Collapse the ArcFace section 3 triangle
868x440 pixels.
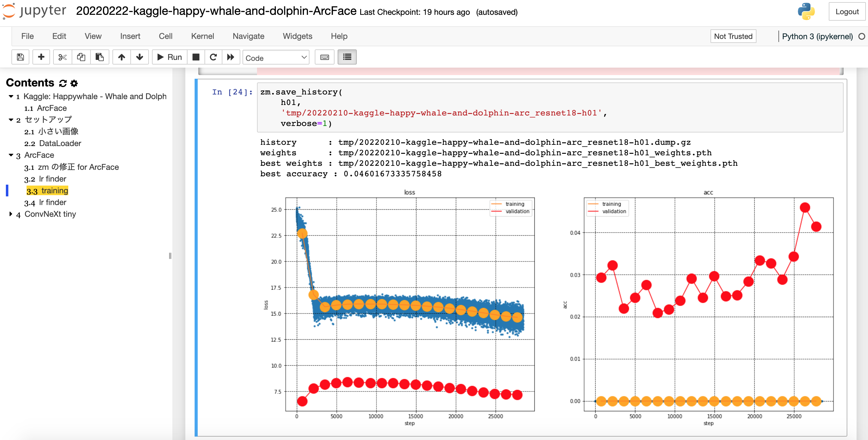tap(11, 155)
